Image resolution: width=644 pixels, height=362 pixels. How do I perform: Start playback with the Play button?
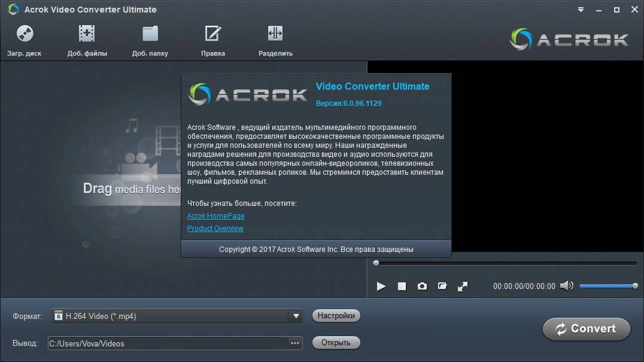pyautogui.click(x=381, y=286)
